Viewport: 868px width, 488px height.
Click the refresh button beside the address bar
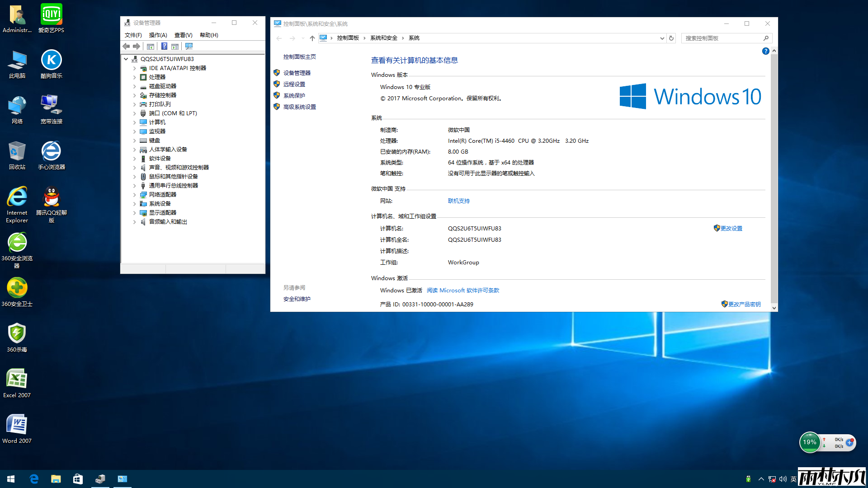click(671, 38)
